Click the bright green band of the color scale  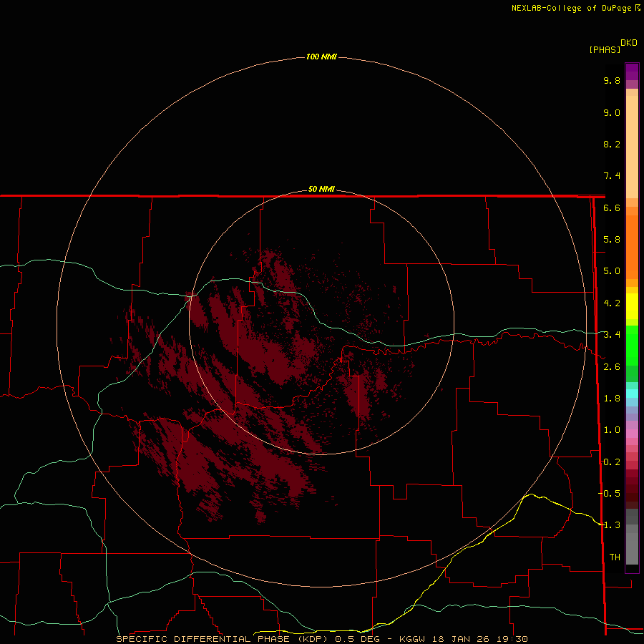632,345
